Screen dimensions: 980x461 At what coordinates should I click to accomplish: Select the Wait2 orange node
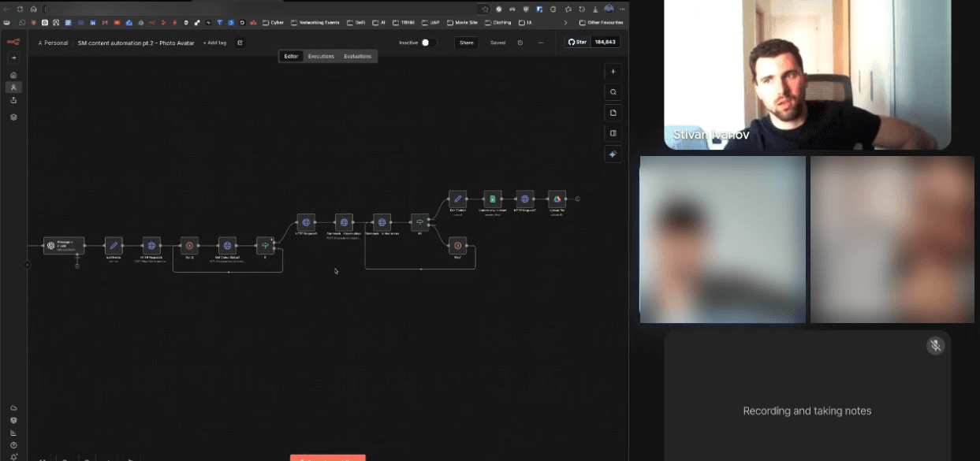pos(457,245)
